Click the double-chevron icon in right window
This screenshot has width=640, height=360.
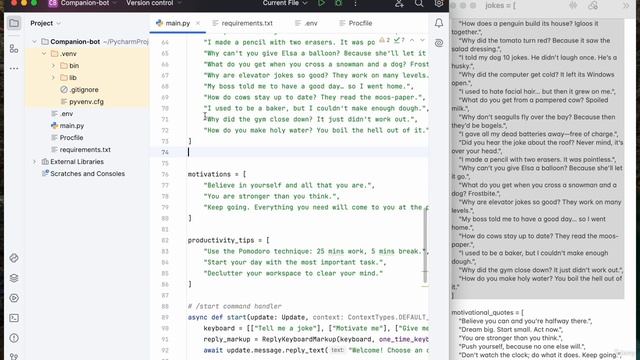point(626,5)
